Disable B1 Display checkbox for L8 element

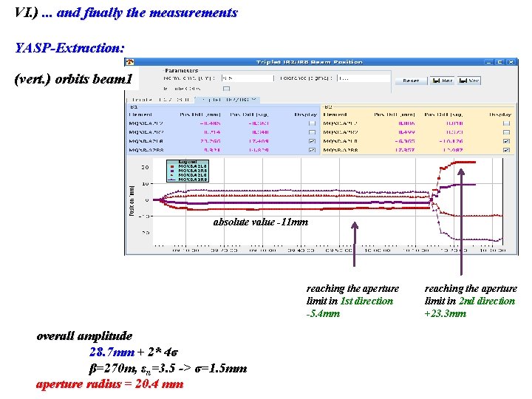pos(312,141)
